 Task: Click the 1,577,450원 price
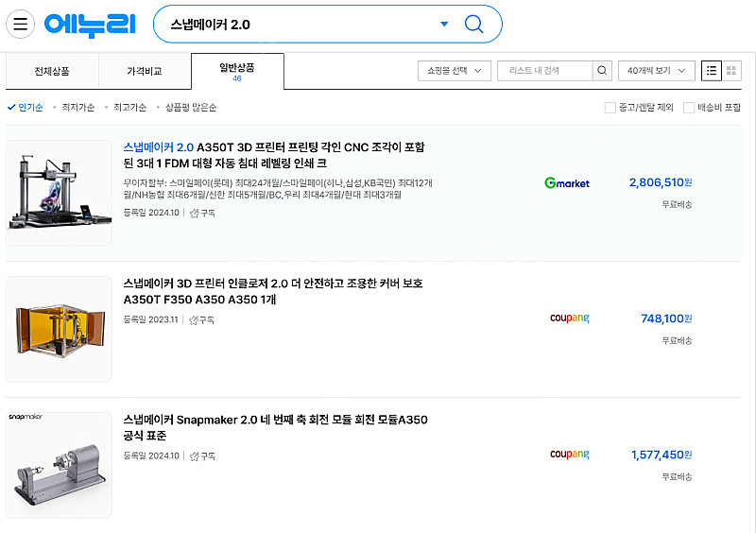[x=662, y=455]
